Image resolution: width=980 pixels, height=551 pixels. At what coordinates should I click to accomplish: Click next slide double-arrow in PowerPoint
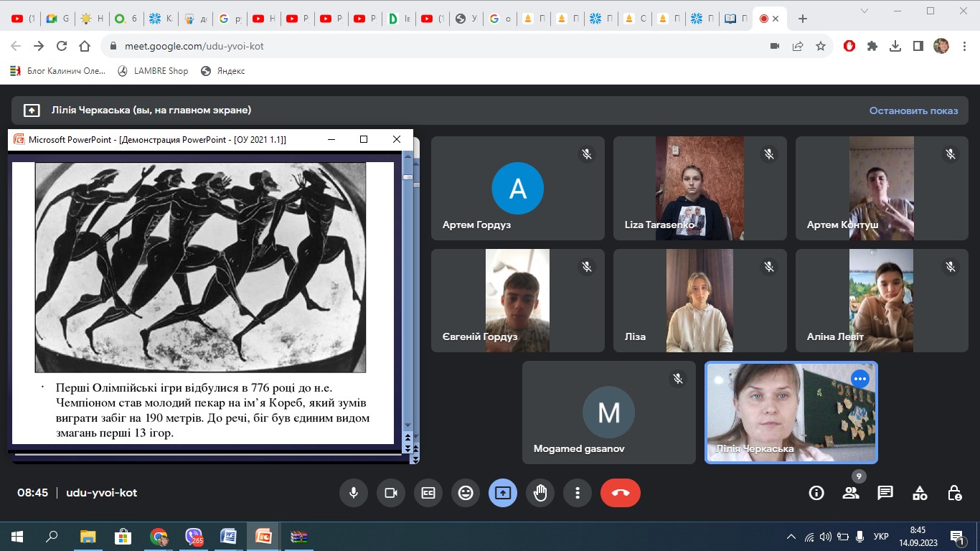408,448
